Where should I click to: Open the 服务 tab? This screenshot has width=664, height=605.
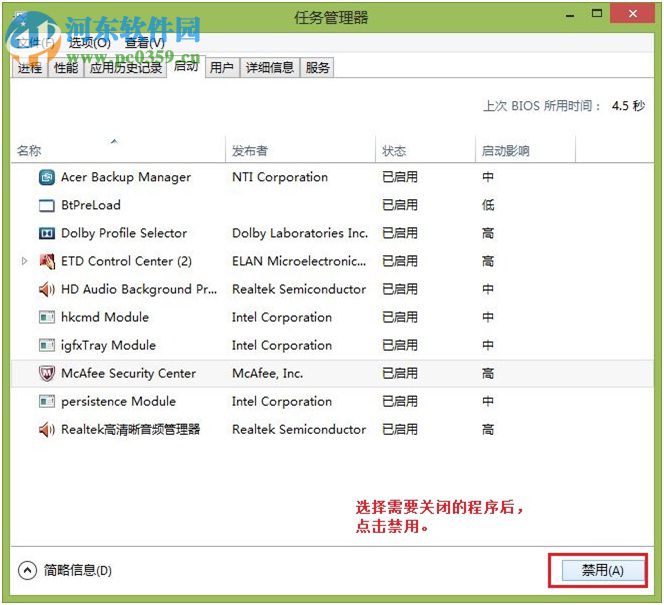(318, 68)
